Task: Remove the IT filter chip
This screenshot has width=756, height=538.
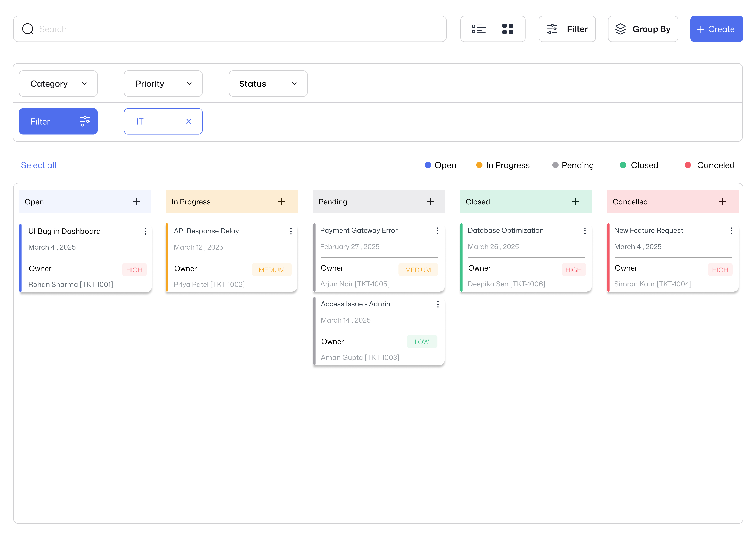Action: [x=189, y=122]
